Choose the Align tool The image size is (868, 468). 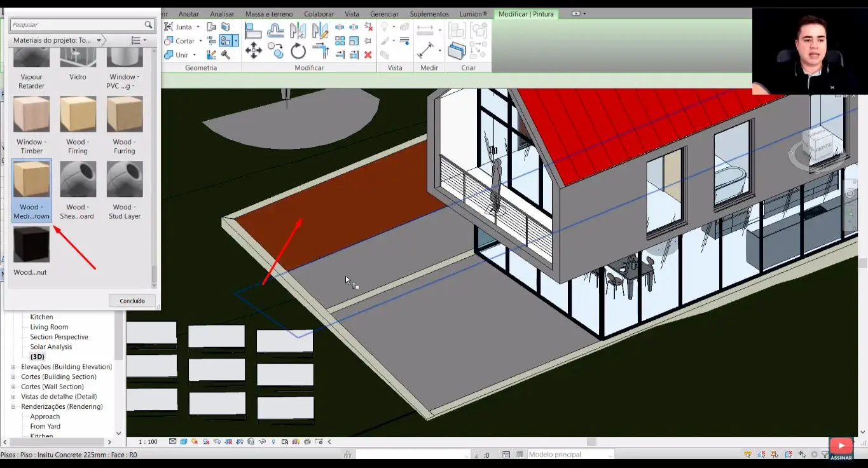(x=253, y=30)
